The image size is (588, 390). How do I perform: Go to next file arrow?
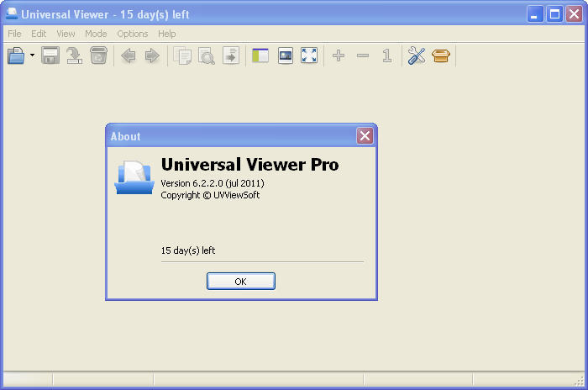click(x=152, y=56)
